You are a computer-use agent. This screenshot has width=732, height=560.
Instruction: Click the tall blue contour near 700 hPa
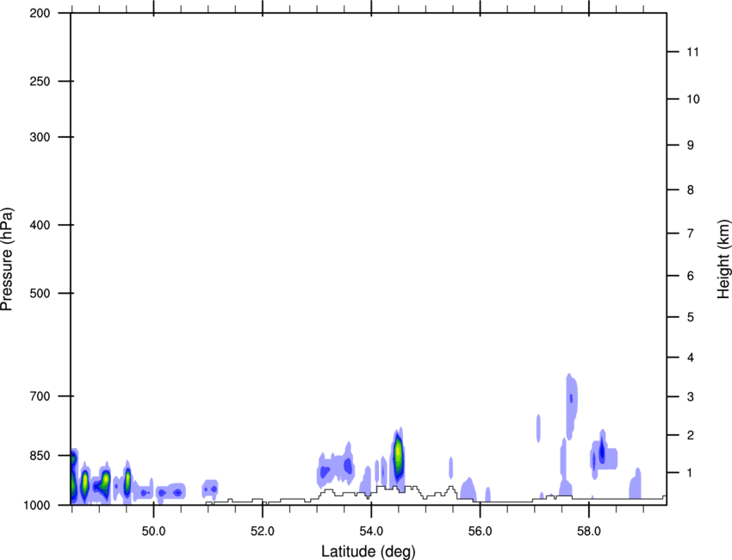tap(572, 407)
